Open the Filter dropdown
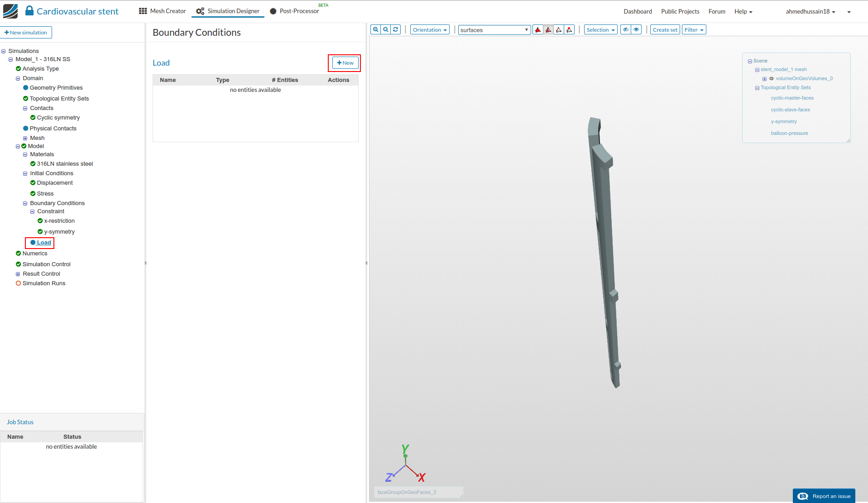This screenshot has width=868, height=503. coord(694,30)
